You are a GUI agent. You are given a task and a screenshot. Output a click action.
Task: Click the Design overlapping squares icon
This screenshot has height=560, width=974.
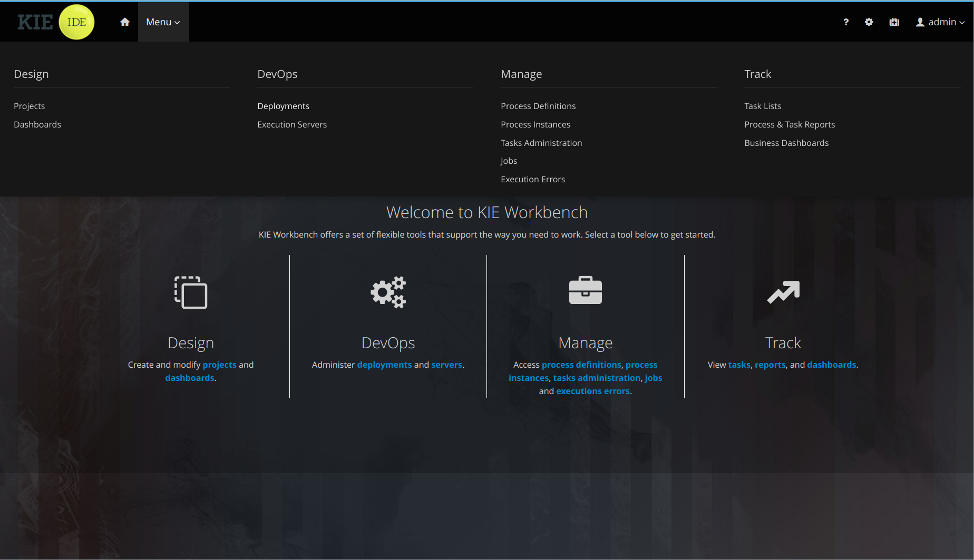[x=191, y=292]
